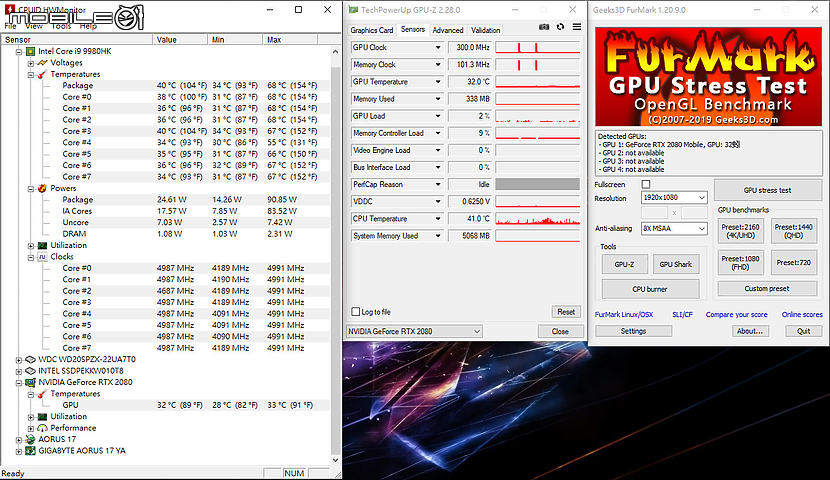Click Performance gauge icon under NVIDIA
830x480 pixels.
pos(42,428)
